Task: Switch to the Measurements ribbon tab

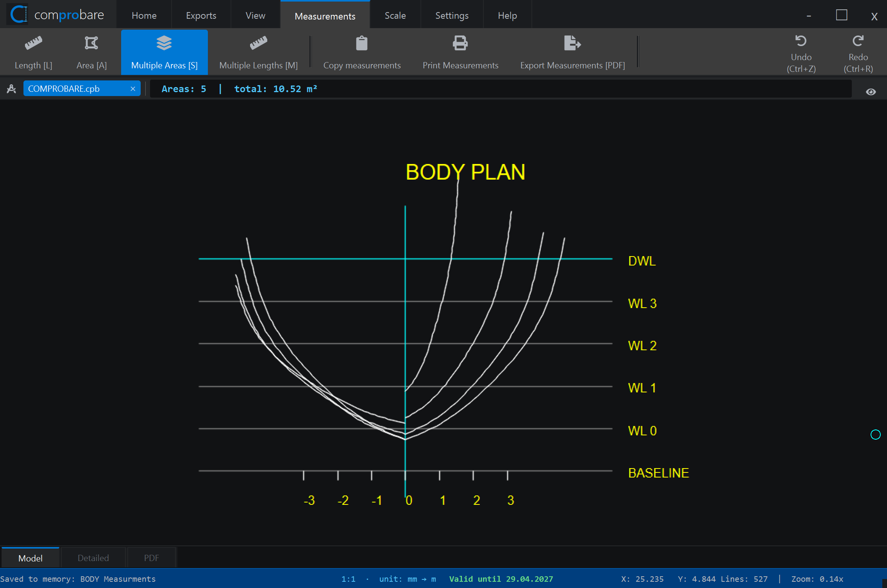Action: tap(325, 16)
